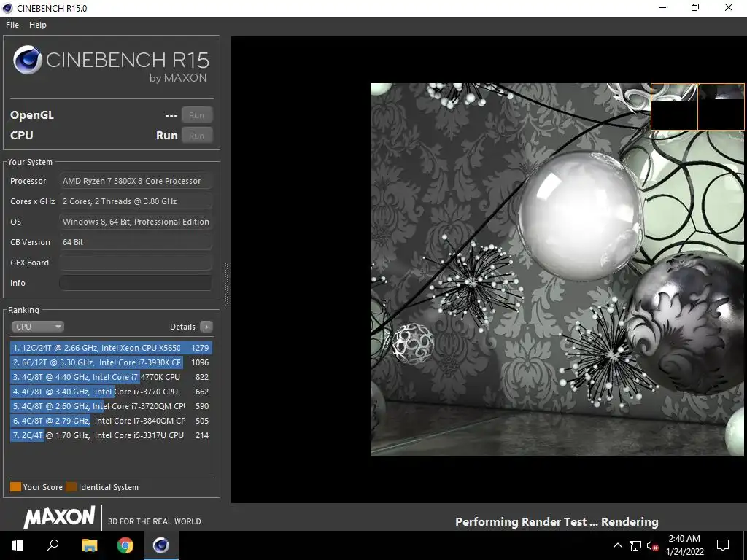
Task: Select the Core i5-3317U ranking row
Action: [x=111, y=435]
